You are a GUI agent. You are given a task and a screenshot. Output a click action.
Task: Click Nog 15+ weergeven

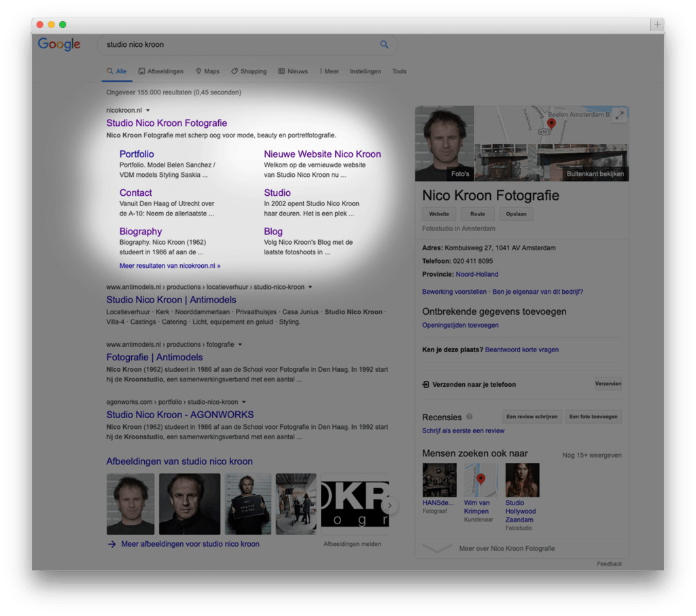(592, 456)
